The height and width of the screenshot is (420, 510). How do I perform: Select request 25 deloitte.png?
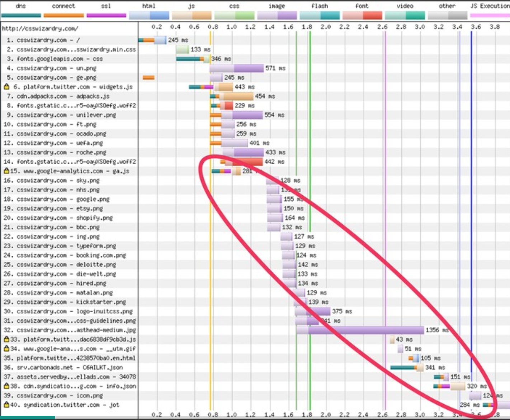(x=60, y=264)
